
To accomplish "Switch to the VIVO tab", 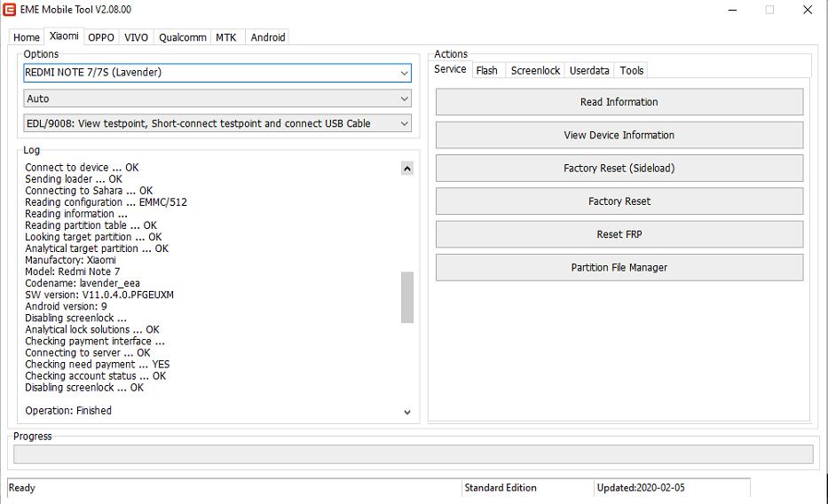I will [137, 37].
